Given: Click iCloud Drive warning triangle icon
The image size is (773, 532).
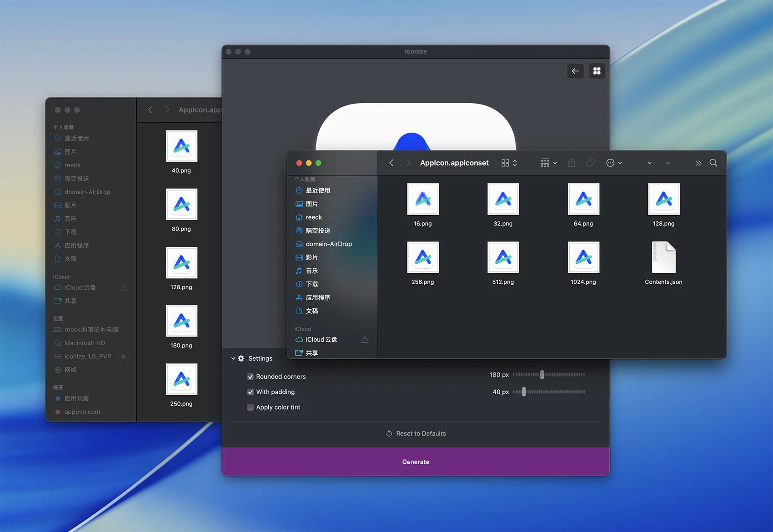Looking at the screenshot, I should click(x=365, y=340).
